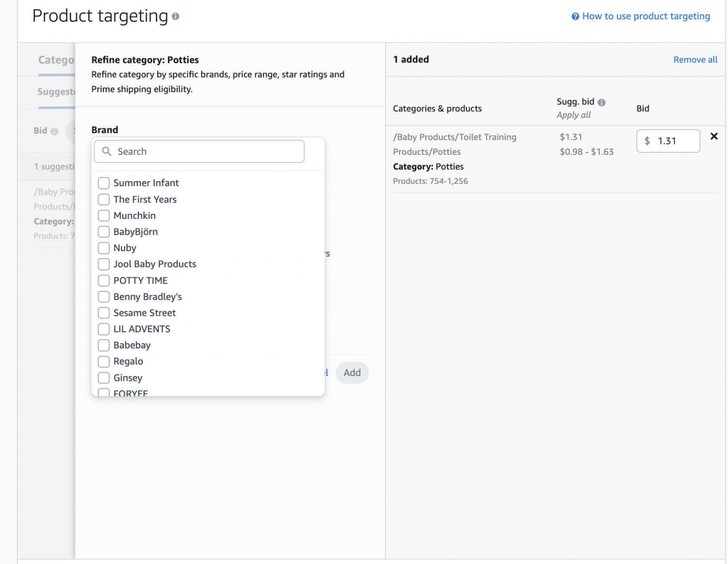Remove the Potties category using the X icon
Screen dimensions: 728x564
(714, 136)
